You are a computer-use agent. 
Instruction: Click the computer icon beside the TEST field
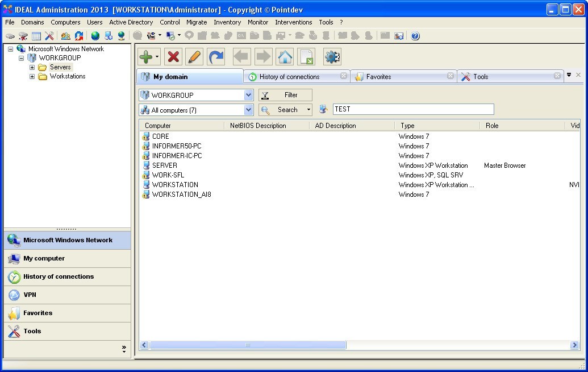click(x=323, y=109)
